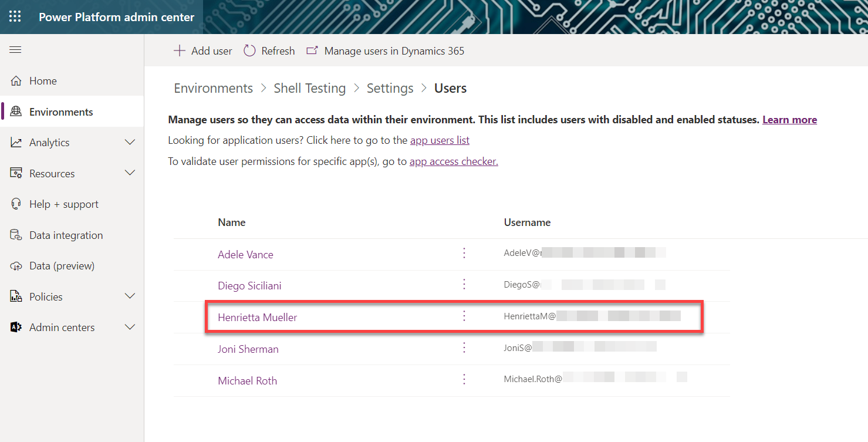Viewport: 868px width, 442px height.
Task: Open Data (preview) page
Action: (x=72, y=266)
